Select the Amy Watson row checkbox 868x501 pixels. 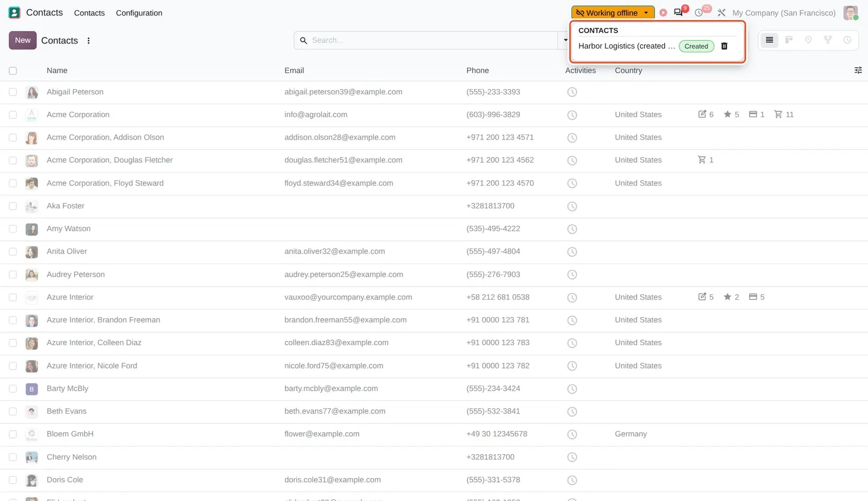13,229
